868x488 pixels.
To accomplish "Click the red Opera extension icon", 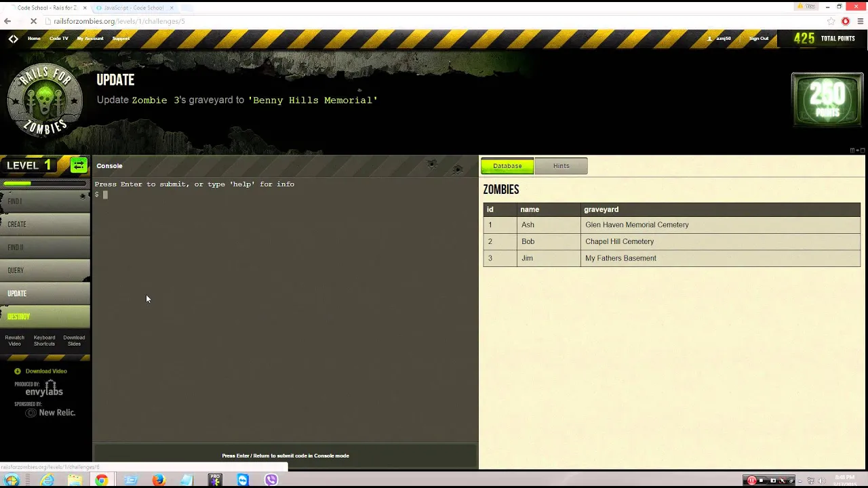I will 846,21.
